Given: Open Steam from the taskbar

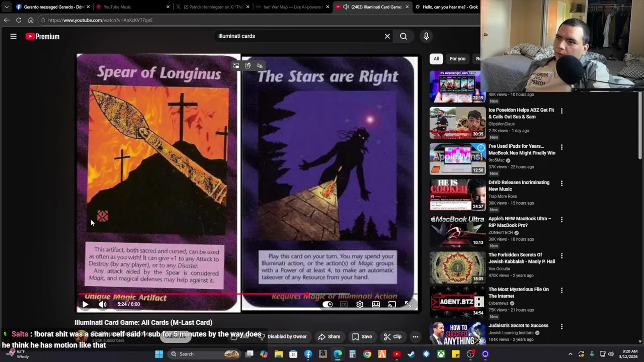Looking at the screenshot, I should pos(411,354).
